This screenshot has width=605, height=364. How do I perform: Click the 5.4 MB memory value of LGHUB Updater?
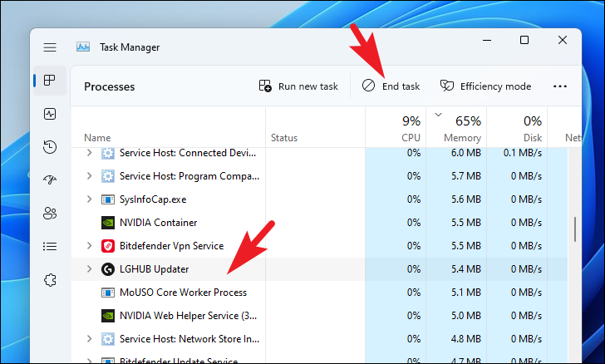466,269
